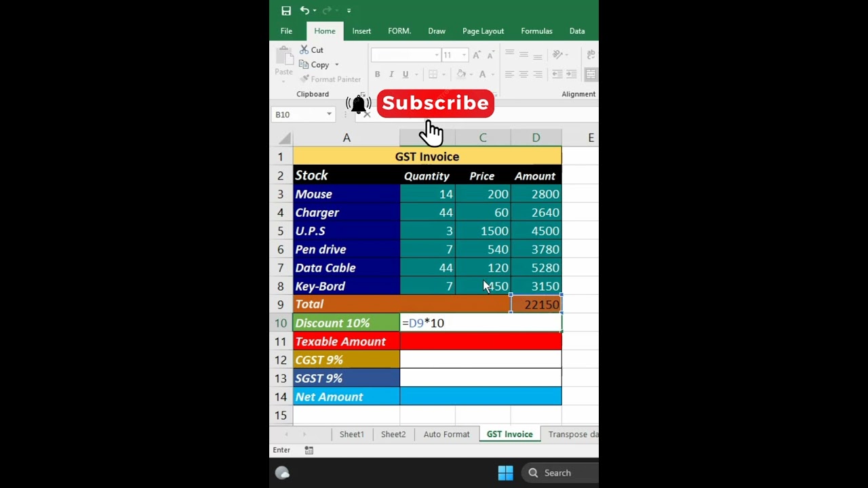
Task: Toggle Align Right
Action: [x=538, y=75]
